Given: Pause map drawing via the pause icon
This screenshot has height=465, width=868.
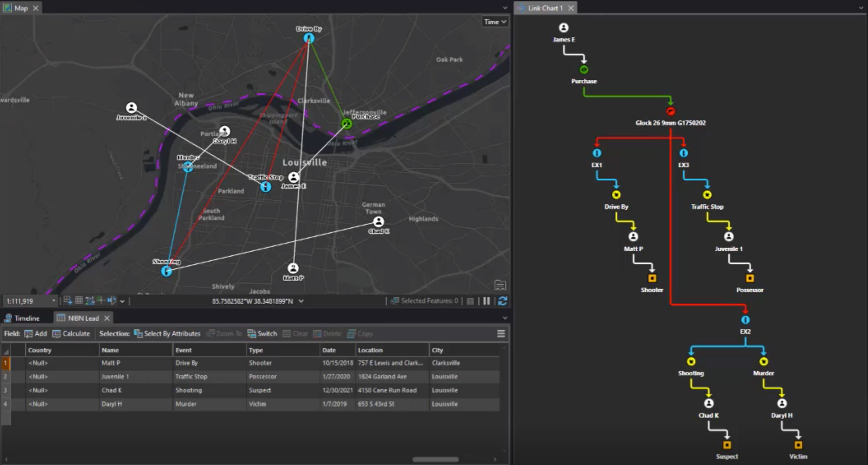Looking at the screenshot, I should tap(487, 301).
